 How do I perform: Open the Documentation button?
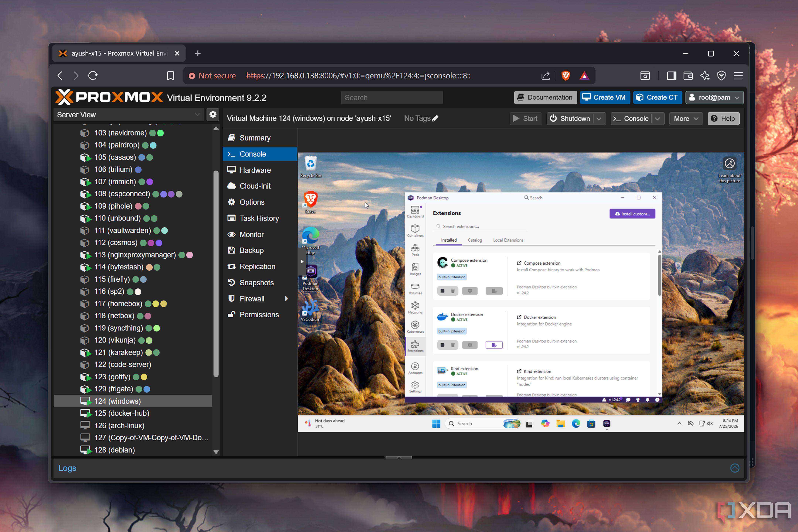click(x=545, y=97)
